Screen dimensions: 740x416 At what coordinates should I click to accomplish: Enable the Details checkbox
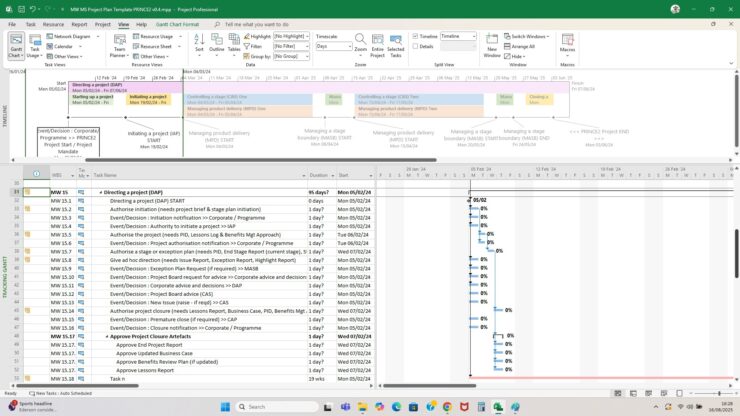click(x=415, y=46)
